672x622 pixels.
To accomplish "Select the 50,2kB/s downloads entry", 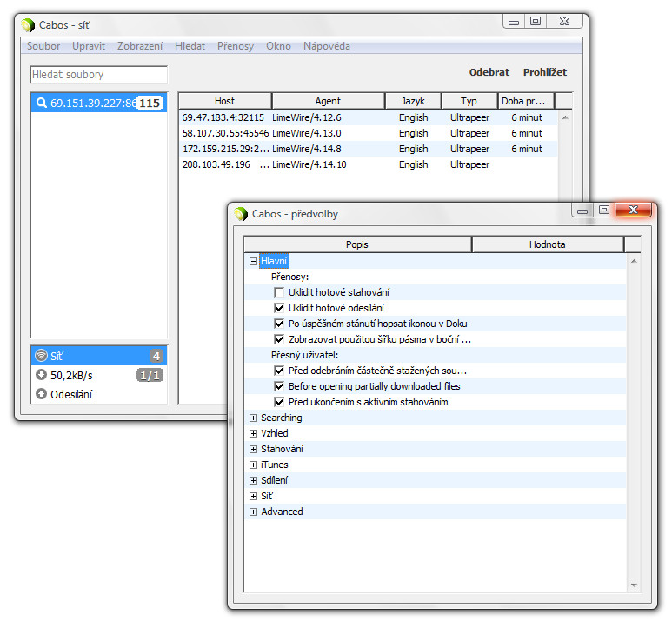I will (98, 375).
